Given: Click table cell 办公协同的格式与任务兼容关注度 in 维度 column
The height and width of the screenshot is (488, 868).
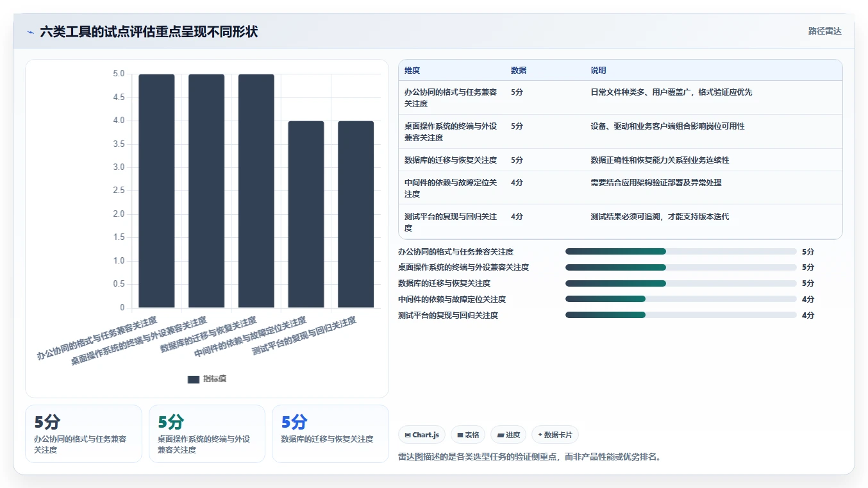Looking at the screenshot, I should click(x=451, y=97).
